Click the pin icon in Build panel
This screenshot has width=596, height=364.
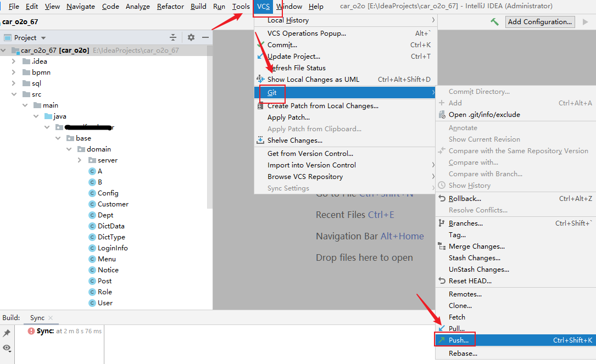click(7, 333)
